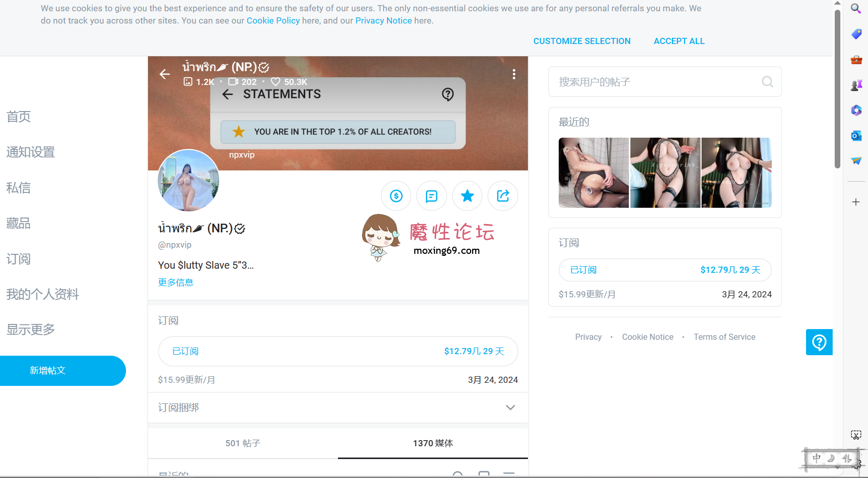Switch to the 501 帖子 tab
The height and width of the screenshot is (478, 868).
pyautogui.click(x=243, y=443)
